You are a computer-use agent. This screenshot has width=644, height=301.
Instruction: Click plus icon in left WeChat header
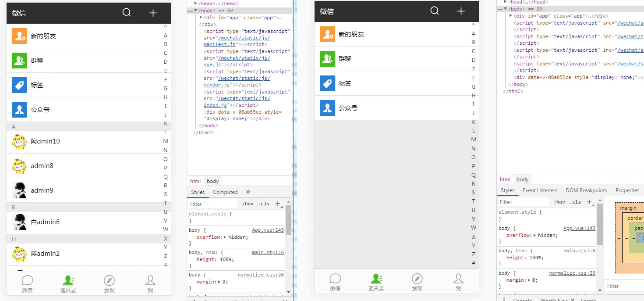(x=153, y=13)
